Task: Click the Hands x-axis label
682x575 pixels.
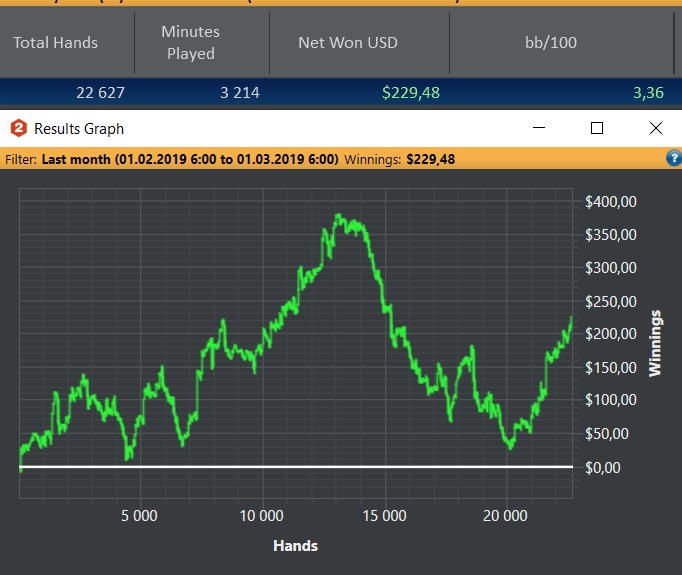Action: coord(295,546)
